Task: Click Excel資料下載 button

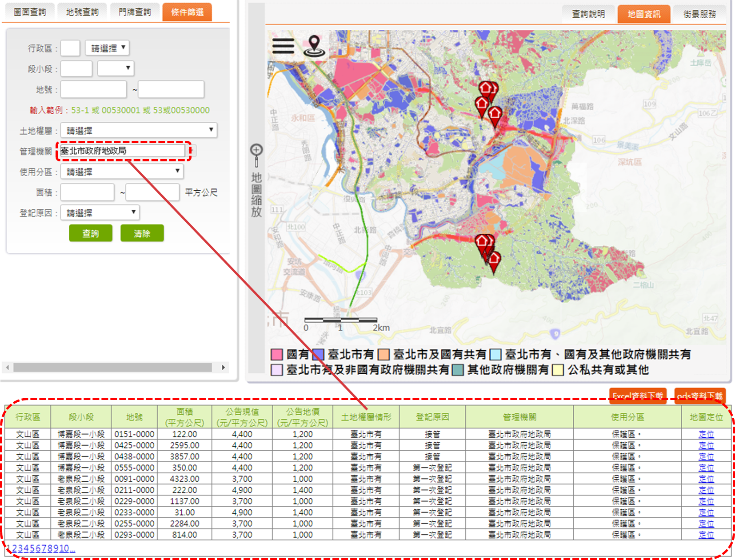Action: 638,396
